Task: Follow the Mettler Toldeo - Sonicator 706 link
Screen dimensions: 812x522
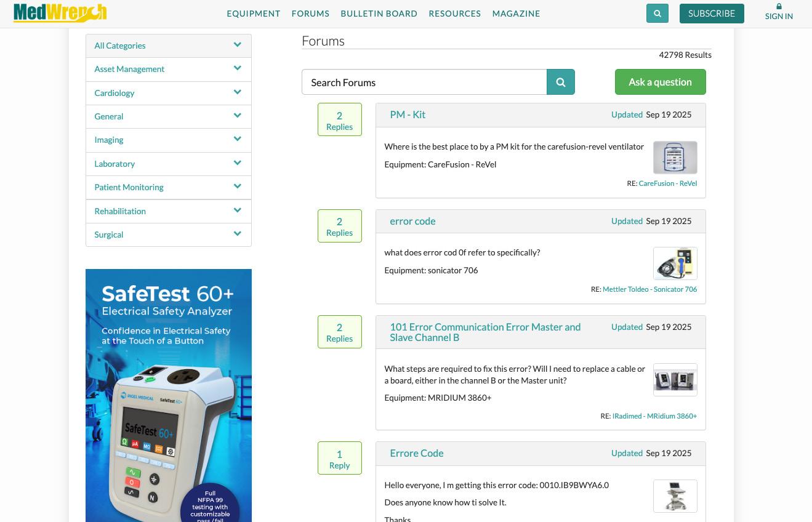Action: point(650,289)
